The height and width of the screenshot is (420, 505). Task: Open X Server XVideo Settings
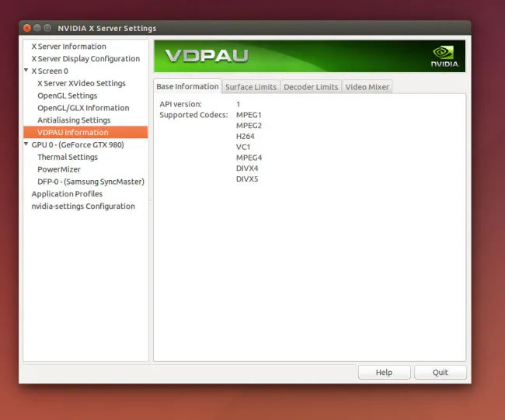click(x=81, y=83)
